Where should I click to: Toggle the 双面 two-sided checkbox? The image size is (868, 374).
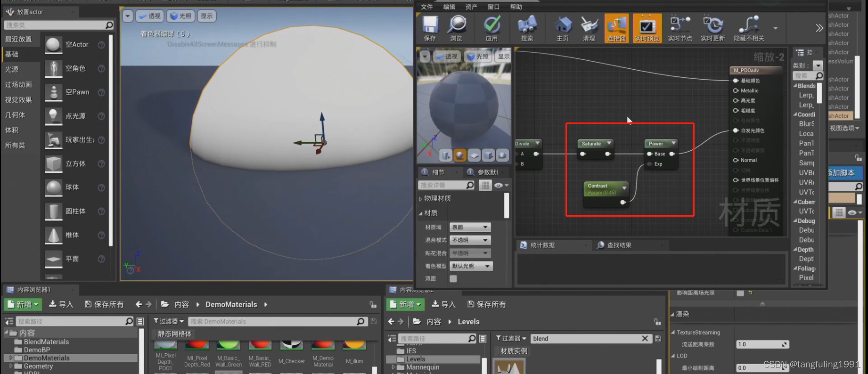click(453, 278)
